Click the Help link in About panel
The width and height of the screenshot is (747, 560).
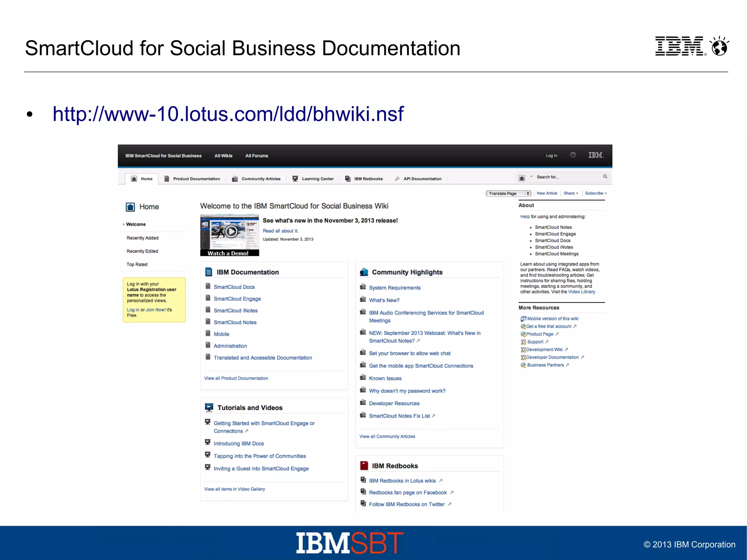tap(525, 217)
